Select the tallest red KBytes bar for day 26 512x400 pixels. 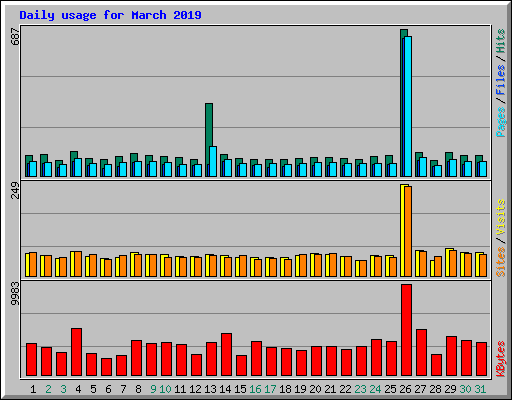click(x=407, y=330)
